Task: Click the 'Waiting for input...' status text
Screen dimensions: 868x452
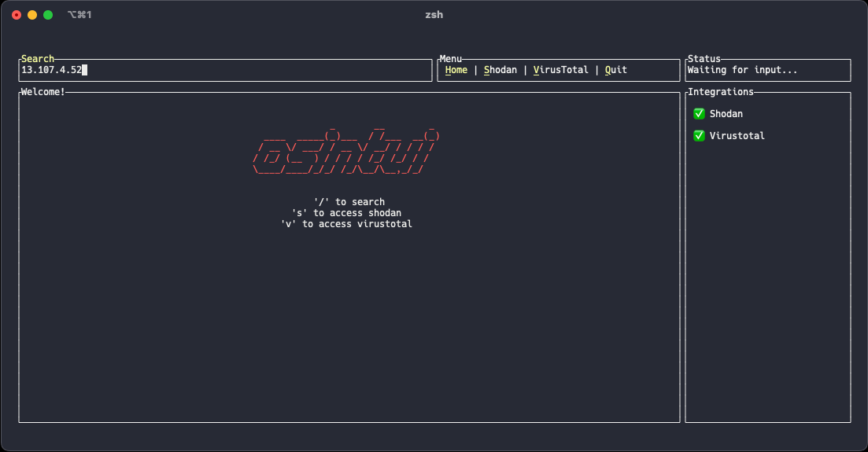Action: [742, 70]
